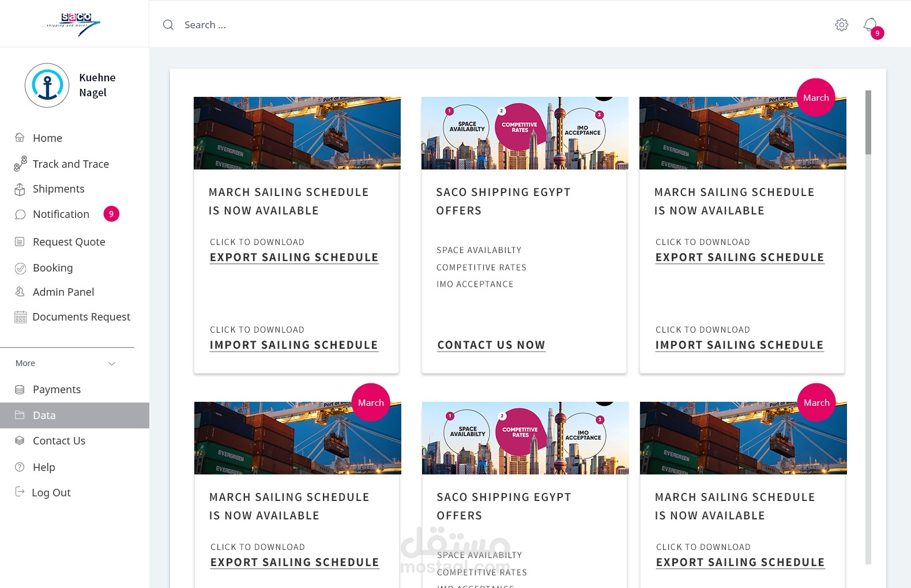The width and height of the screenshot is (911, 588).
Task: Open Request Quote page
Action: (x=69, y=242)
